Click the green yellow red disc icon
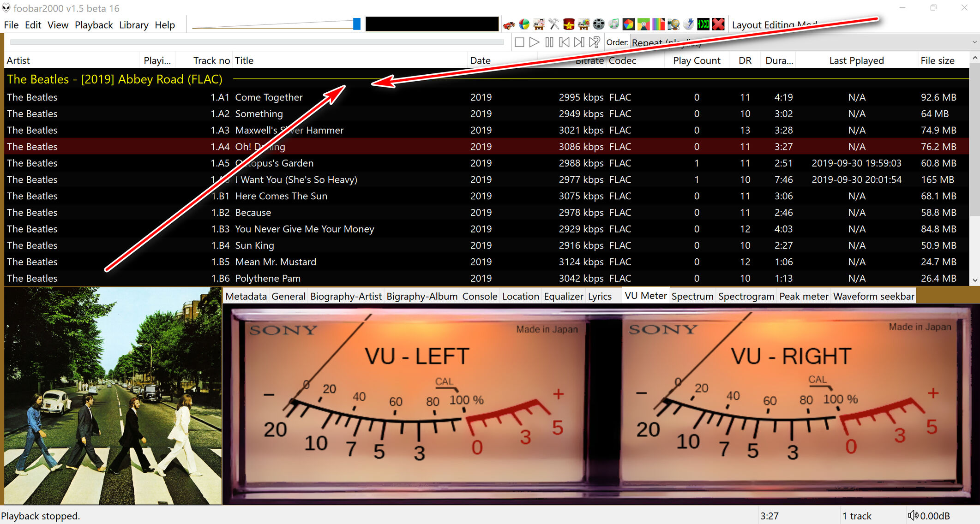 click(x=643, y=24)
